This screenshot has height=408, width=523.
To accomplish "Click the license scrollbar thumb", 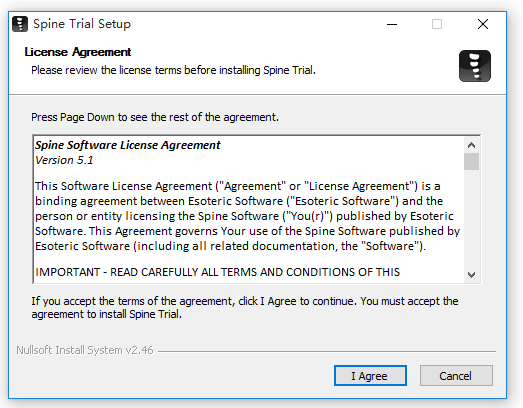I will tap(471, 161).
